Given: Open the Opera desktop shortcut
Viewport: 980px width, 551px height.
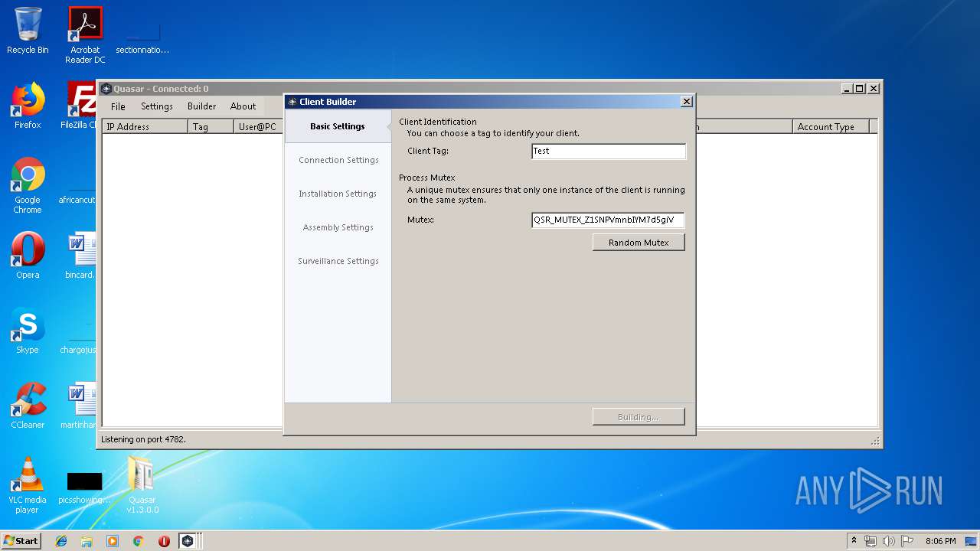Looking at the screenshot, I should tap(28, 255).
